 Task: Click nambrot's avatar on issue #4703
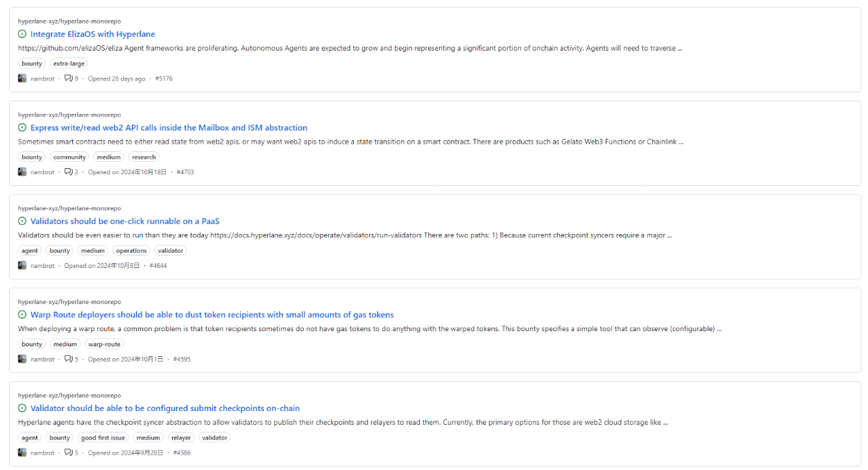(22, 172)
